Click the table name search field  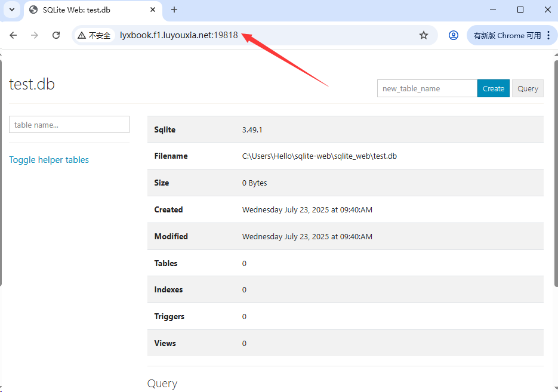click(69, 124)
